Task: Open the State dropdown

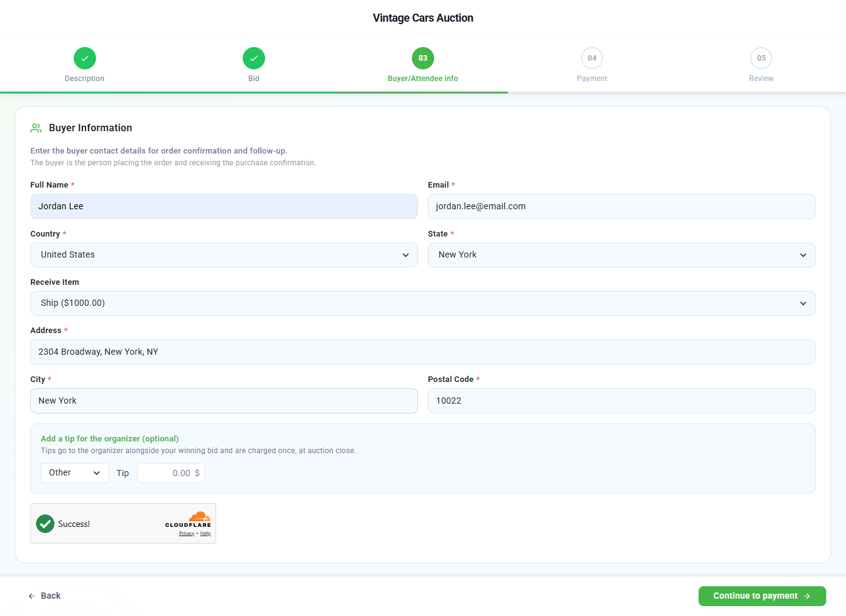Action: click(622, 255)
